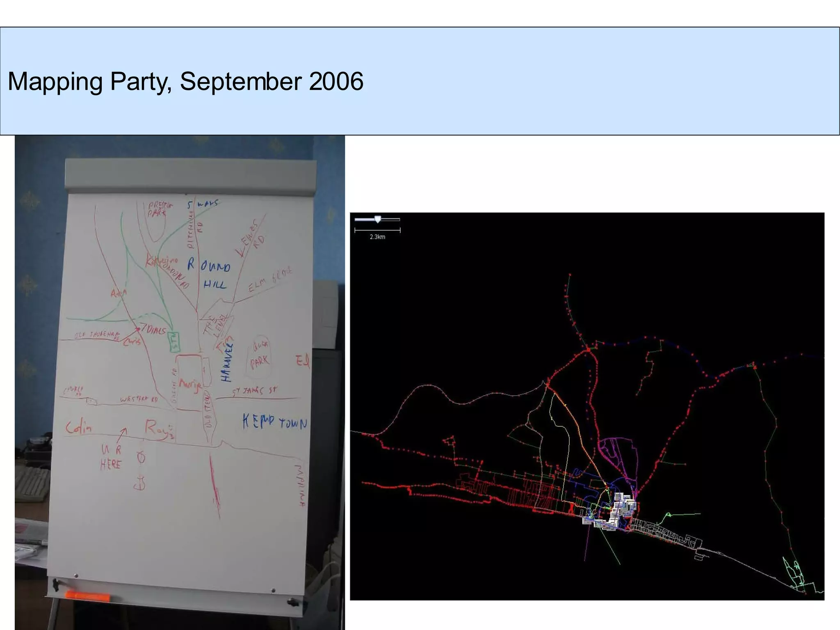Click 'ROUND HILL' handwritten label

coord(209,273)
